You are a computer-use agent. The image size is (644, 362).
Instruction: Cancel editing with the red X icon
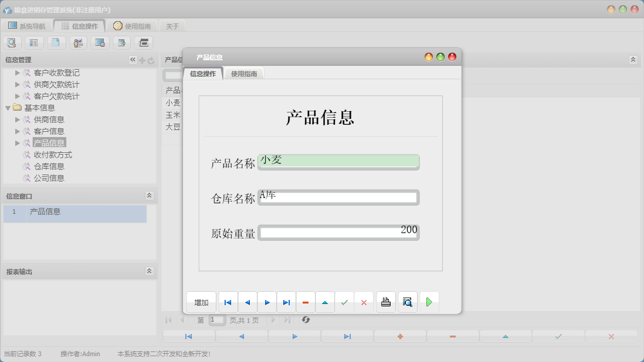364,302
